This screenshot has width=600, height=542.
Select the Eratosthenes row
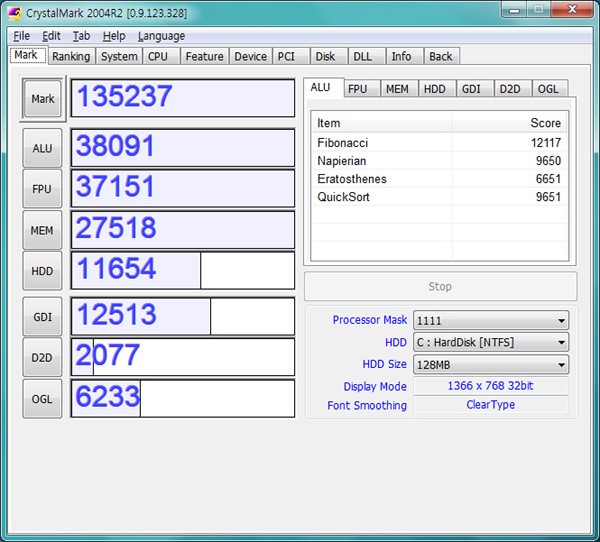click(439, 179)
